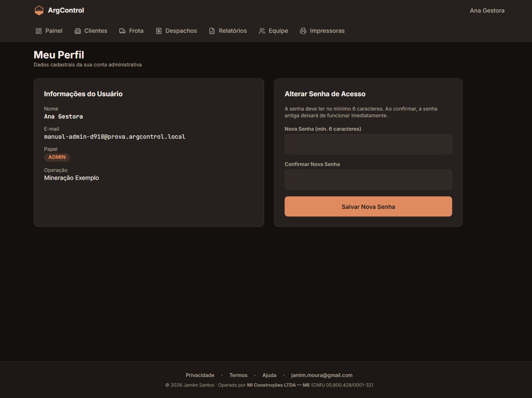Open the Privacidade footer link
Viewport: 532px width, 398px height.
pyautogui.click(x=200, y=375)
